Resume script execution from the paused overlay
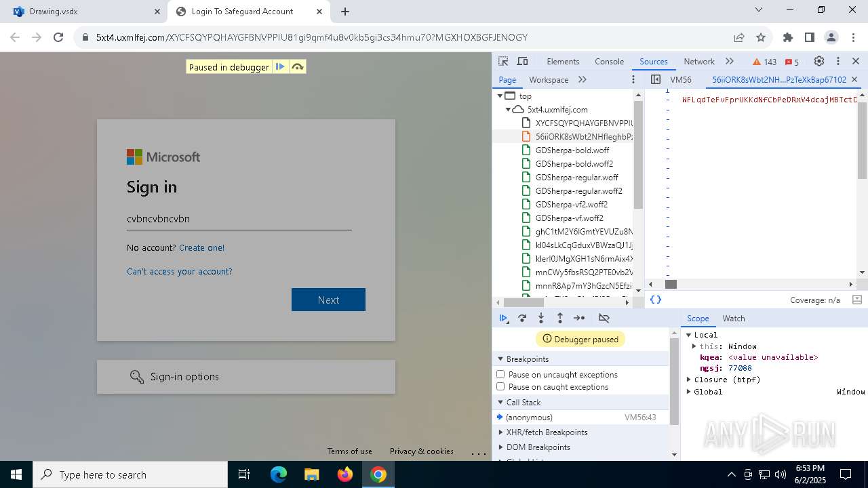 [280, 66]
